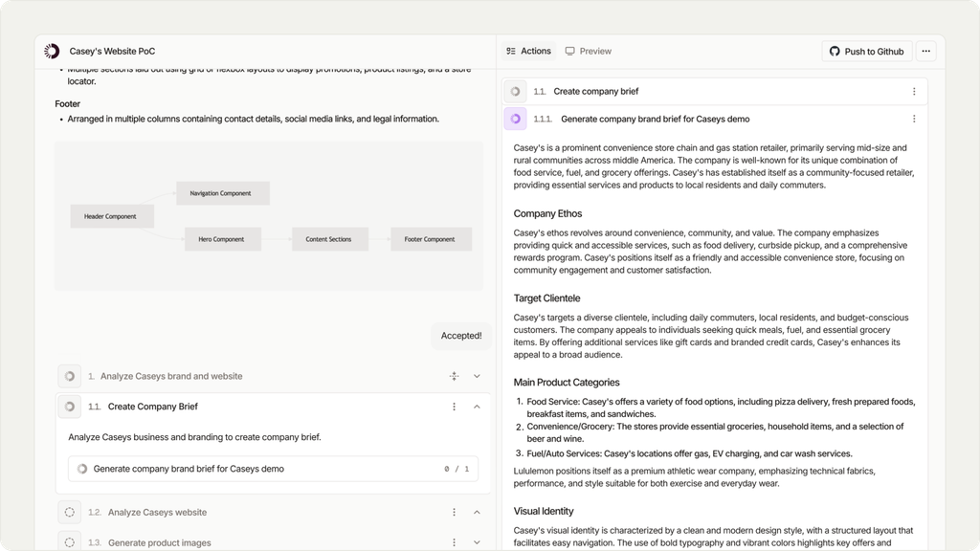Select the Actions tab

coord(528,52)
